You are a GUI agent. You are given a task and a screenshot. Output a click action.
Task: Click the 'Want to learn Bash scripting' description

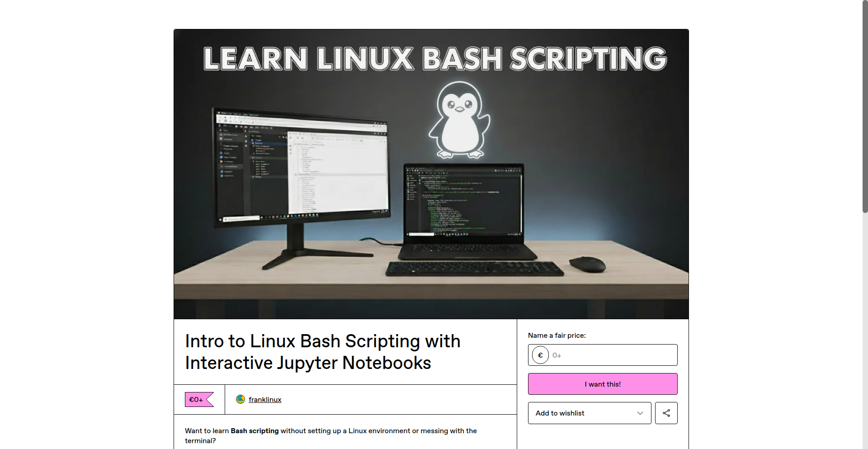331,435
